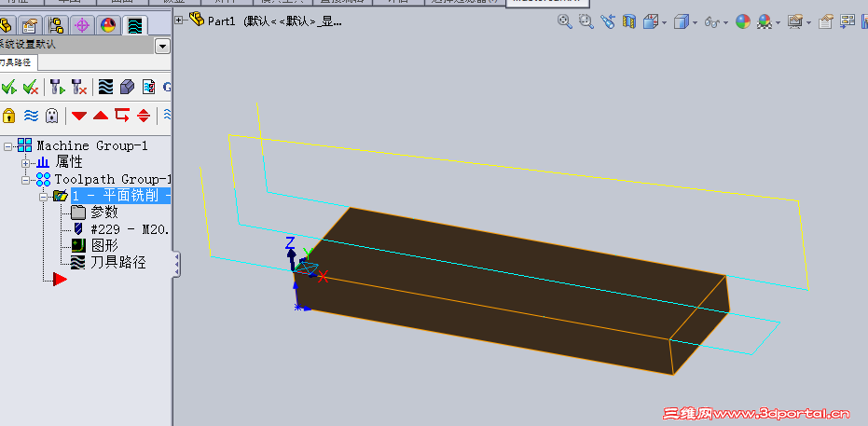The image size is (868, 426).
Task: Open the PropertyManager tab icon
Action: click(x=28, y=25)
